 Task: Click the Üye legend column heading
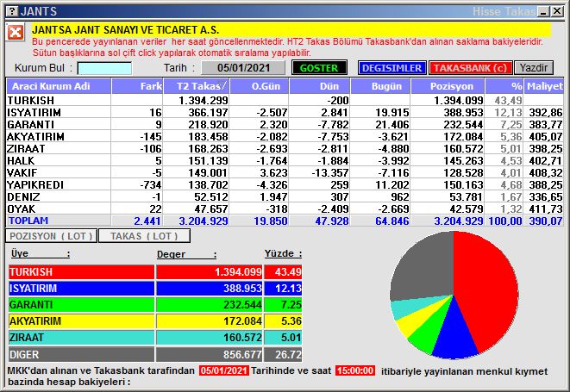[40, 253]
